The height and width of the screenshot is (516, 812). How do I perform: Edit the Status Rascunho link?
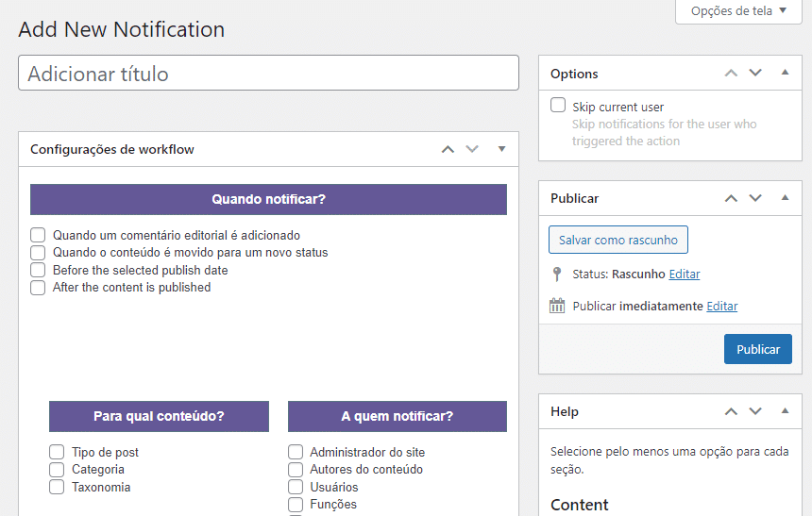coord(685,275)
